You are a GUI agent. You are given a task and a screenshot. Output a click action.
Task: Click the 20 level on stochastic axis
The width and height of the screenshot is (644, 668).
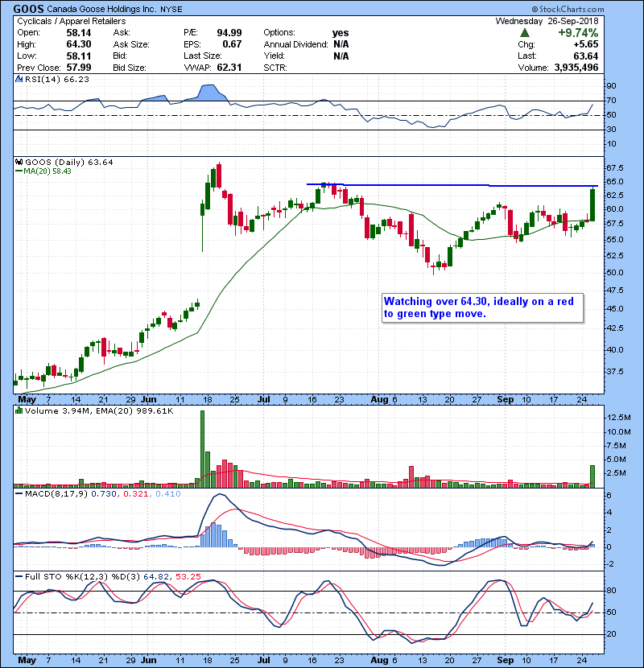tap(611, 634)
